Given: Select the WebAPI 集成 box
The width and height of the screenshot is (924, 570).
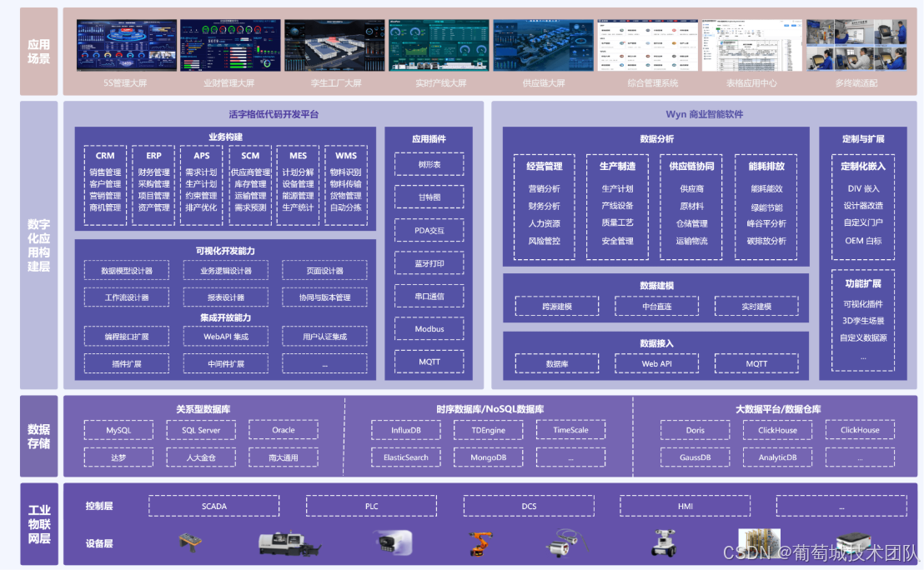Looking at the screenshot, I should coord(226,336).
